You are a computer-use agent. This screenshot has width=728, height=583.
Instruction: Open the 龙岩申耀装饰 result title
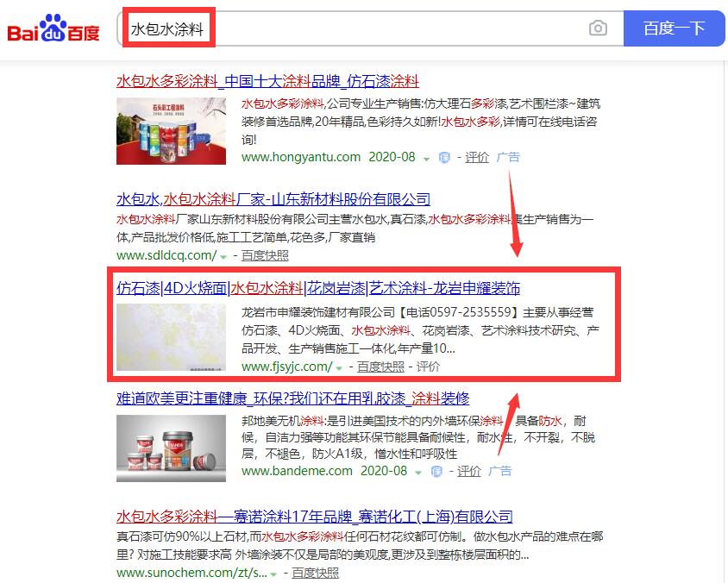[x=318, y=288]
